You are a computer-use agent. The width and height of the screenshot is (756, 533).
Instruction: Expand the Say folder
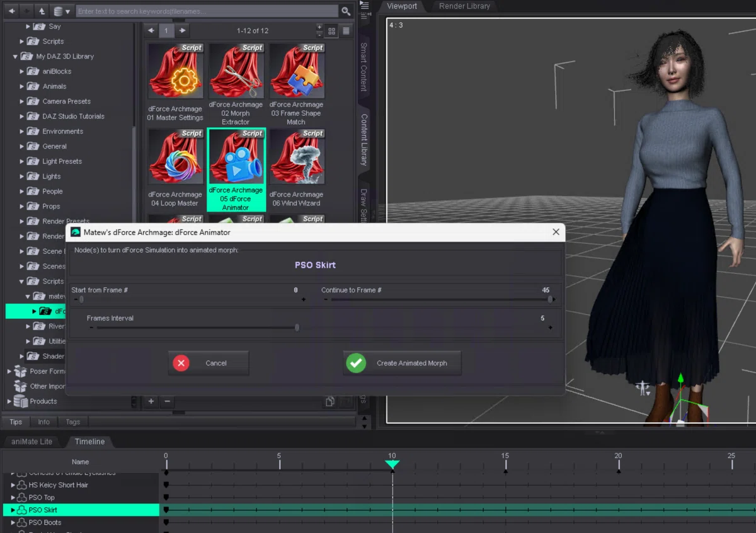tap(28, 26)
